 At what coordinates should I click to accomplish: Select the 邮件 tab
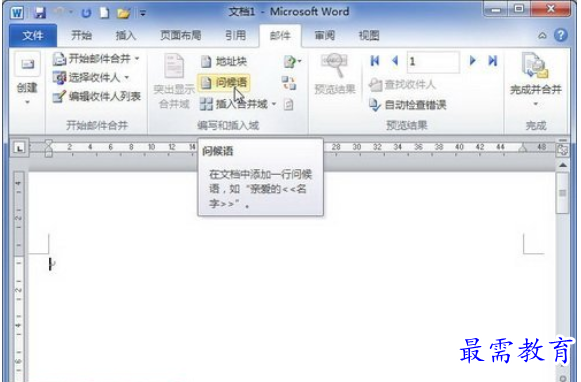[280, 36]
